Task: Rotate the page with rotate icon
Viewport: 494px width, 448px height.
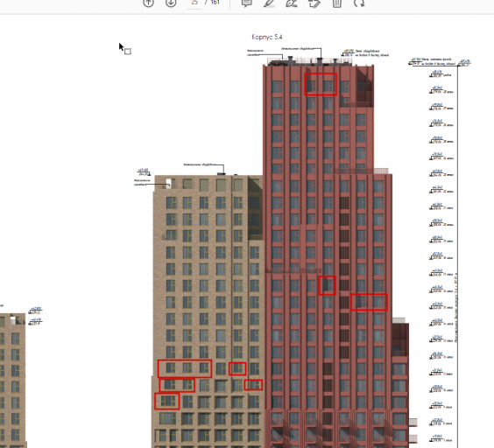Action: 359,3
